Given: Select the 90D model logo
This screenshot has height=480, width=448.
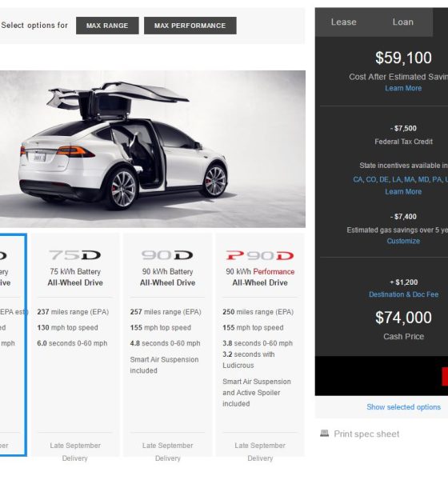Looking at the screenshot, I should click(x=167, y=255).
